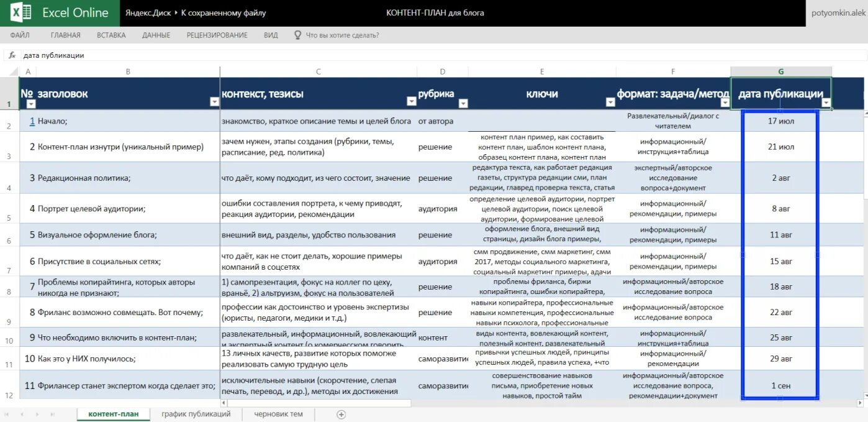Click the fx insert function icon

click(11, 55)
